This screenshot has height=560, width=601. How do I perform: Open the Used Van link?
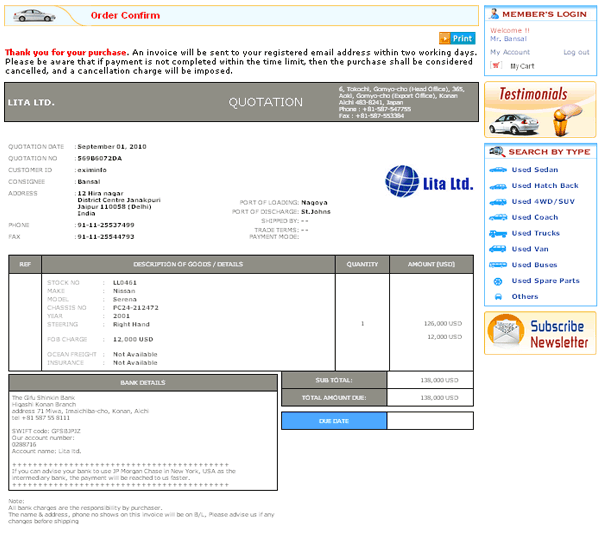coord(529,249)
